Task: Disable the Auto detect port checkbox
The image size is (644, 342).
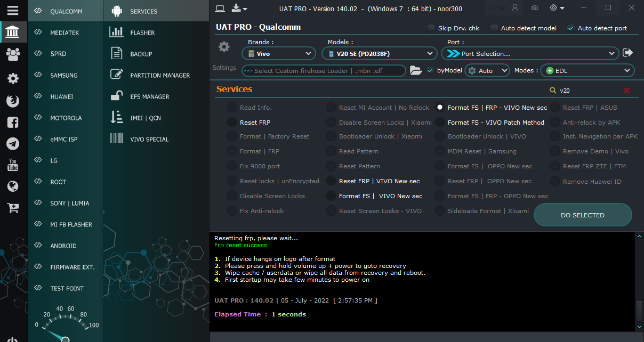Action: click(x=571, y=28)
